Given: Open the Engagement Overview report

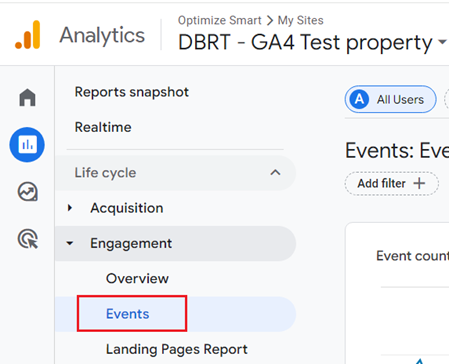Looking at the screenshot, I should click(137, 279).
